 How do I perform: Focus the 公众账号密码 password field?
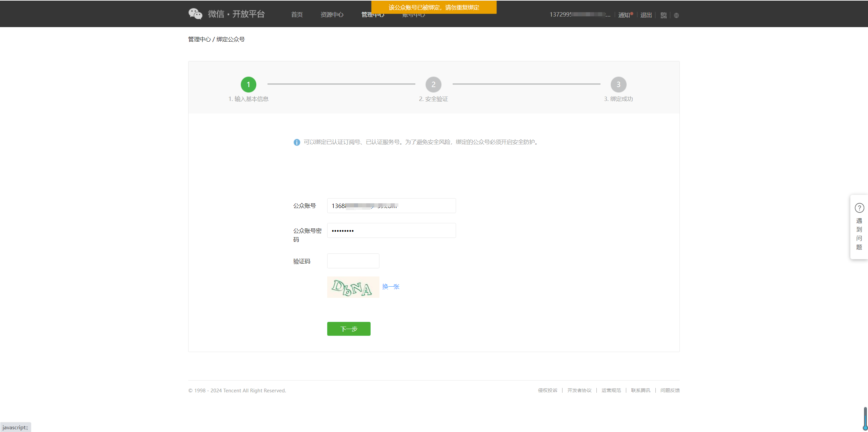391,230
